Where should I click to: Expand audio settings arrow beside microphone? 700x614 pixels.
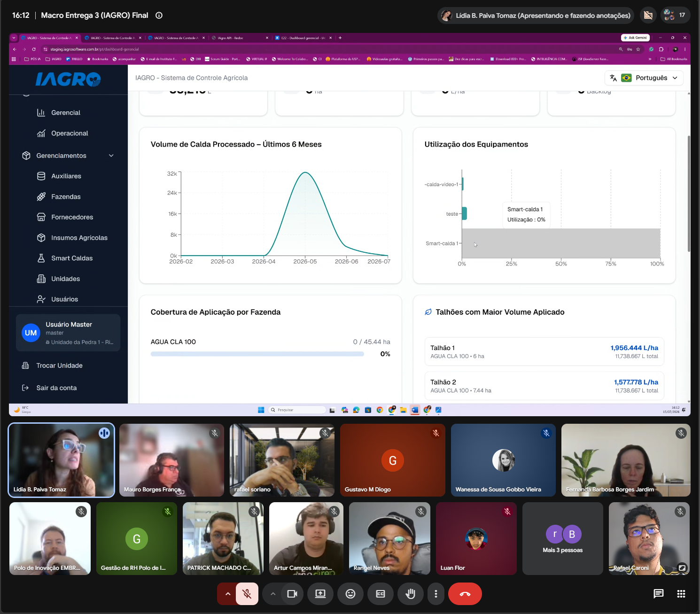click(x=227, y=594)
